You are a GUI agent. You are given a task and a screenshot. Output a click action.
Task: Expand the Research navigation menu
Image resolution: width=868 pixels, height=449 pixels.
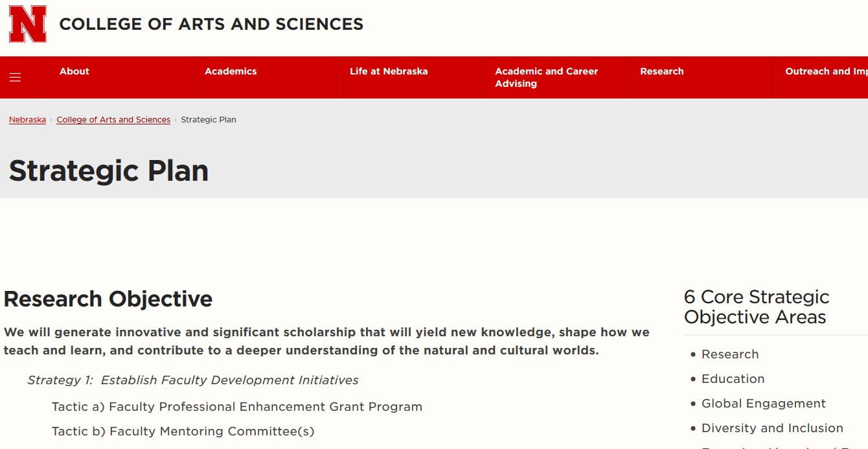[661, 71]
